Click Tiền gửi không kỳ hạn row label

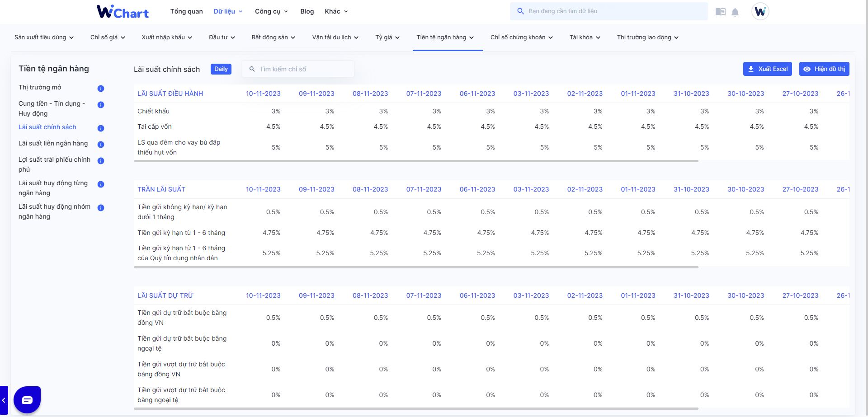182,212
